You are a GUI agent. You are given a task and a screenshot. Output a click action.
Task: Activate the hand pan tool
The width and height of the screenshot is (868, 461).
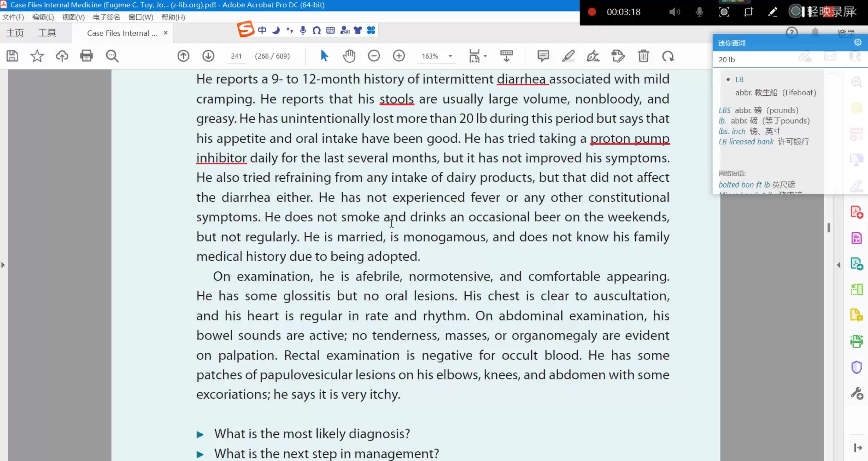pos(349,56)
